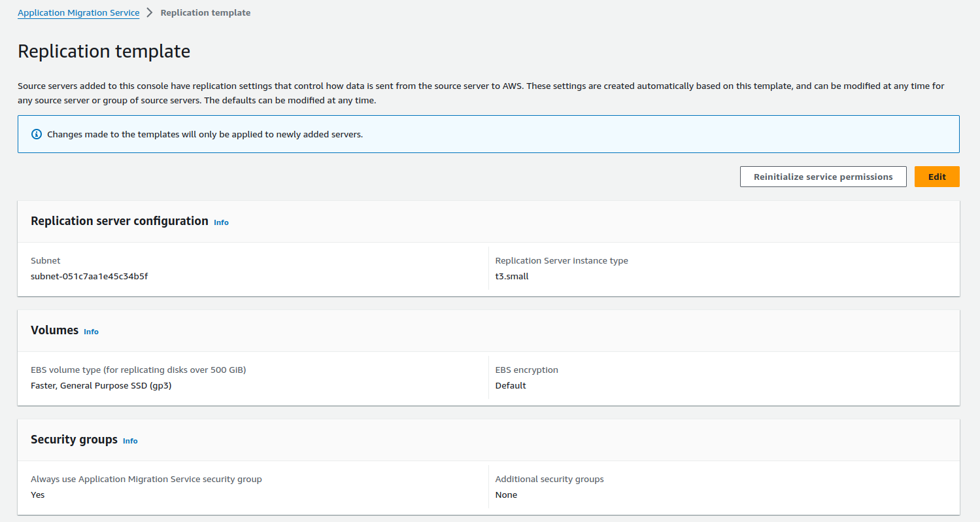Open the Application Migration Service breadcrumb link
980x522 pixels.
tap(78, 12)
